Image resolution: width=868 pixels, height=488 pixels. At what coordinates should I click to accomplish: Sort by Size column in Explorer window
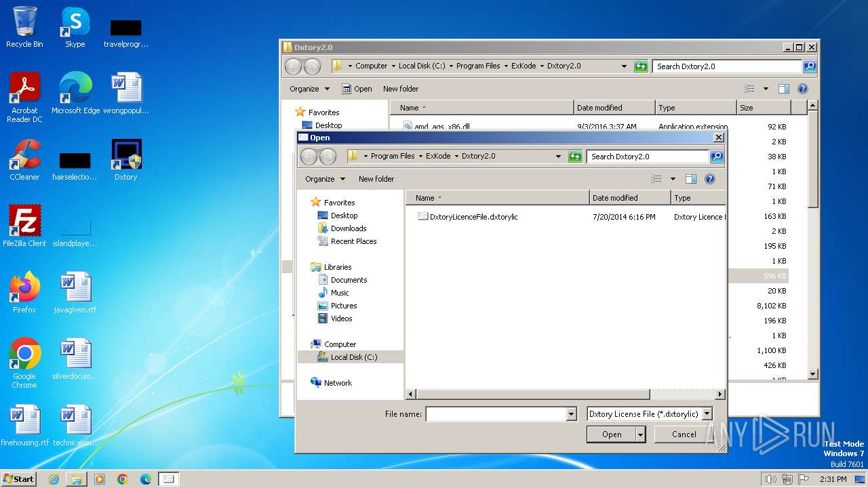tap(764, 108)
